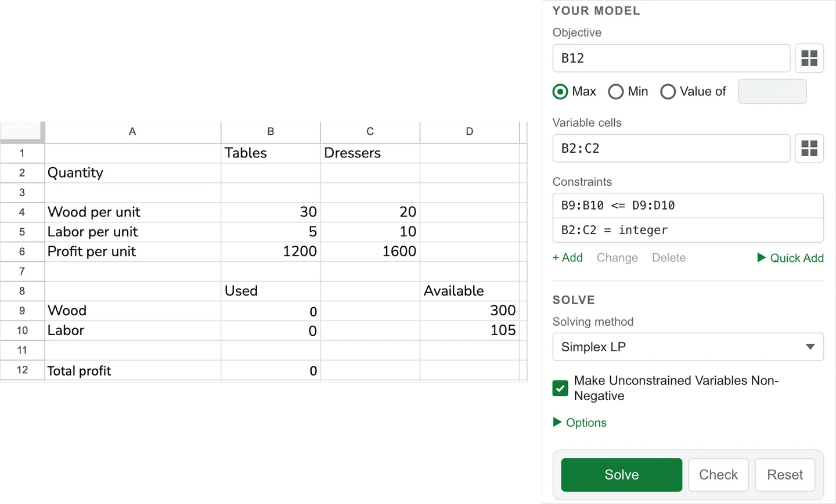Viewport: 836px width, 504px height.
Task: Click Delete constraint link
Action: pos(669,258)
